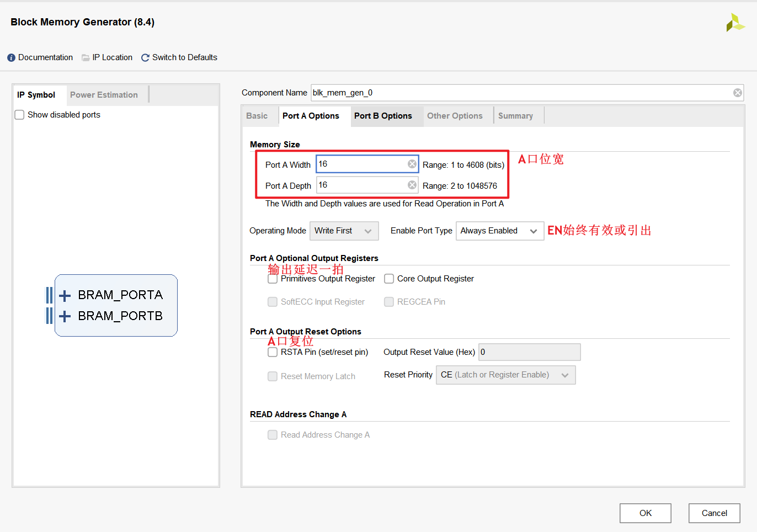Screen dimensions: 757x532
Task: Clear the Component Name field with X icon
Action: click(x=737, y=93)
